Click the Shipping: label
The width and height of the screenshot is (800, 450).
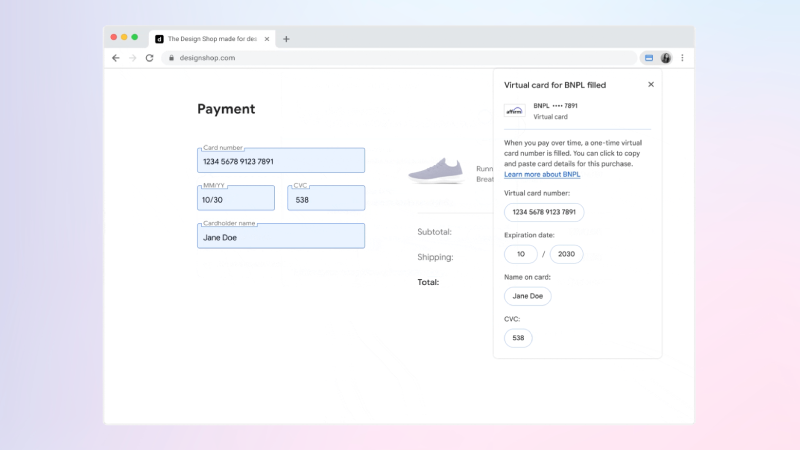435,257
